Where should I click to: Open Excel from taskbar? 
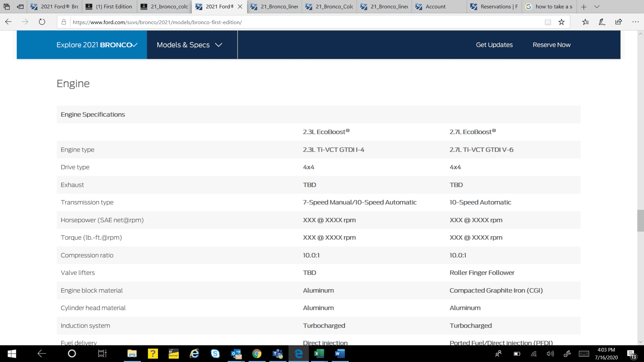[319, 354]
